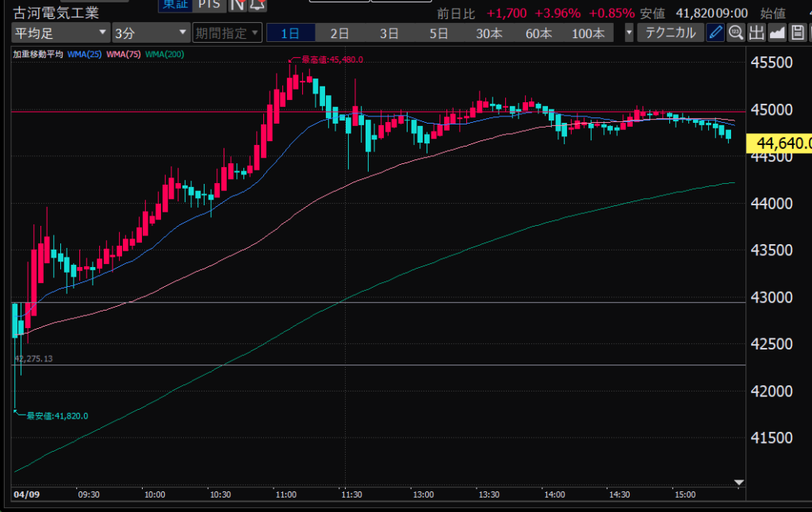Open the 平均足 chart type dropdown

click(x=60, y=33)
